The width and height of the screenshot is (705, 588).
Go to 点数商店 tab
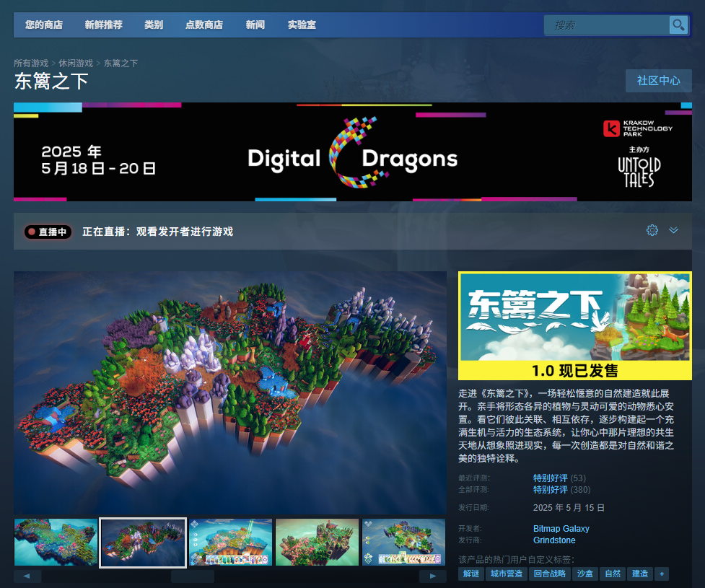(204, 25)
